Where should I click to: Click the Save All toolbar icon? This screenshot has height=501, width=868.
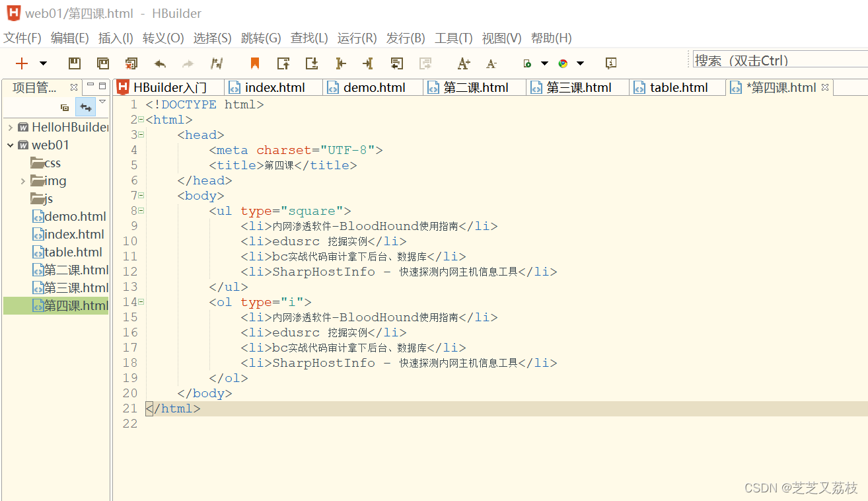click(103, 63)
